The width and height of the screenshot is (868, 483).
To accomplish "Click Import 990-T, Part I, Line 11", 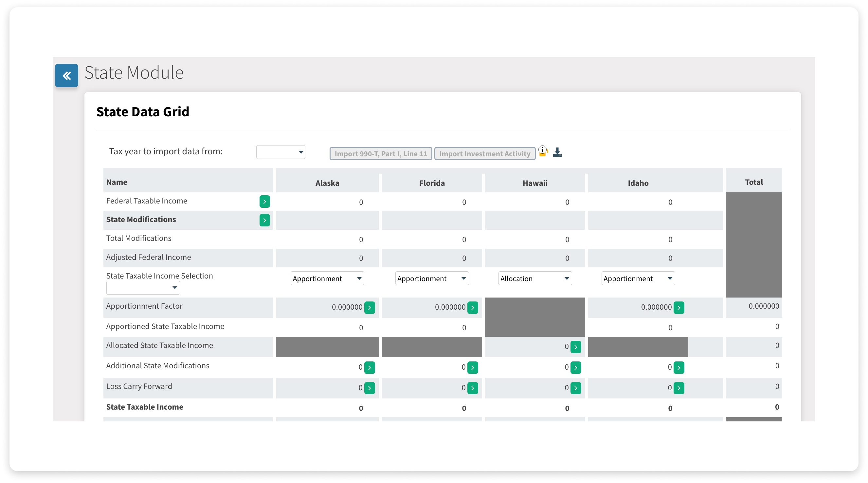I will (x=381, y=154).
